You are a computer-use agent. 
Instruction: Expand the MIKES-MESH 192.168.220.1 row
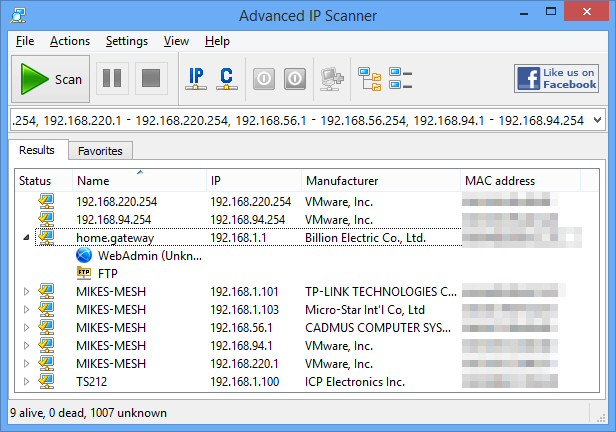click(26, 364)
